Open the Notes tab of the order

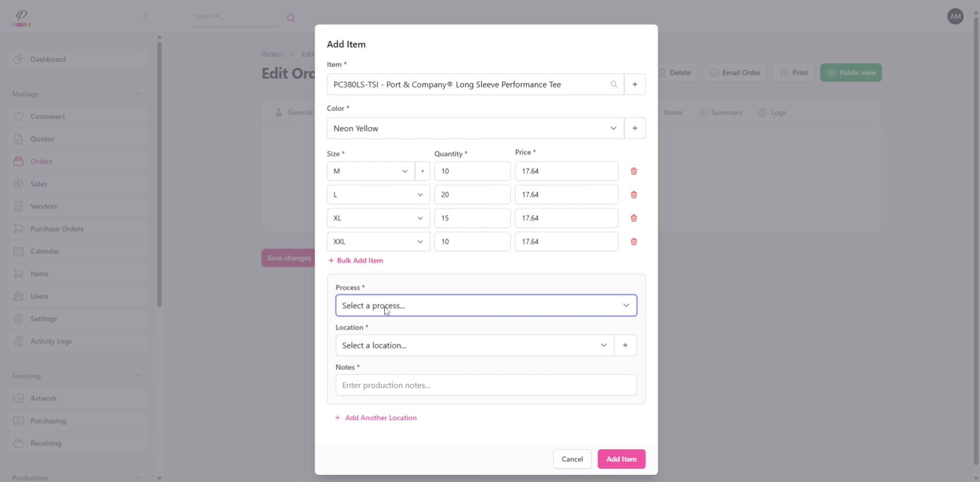673,112
